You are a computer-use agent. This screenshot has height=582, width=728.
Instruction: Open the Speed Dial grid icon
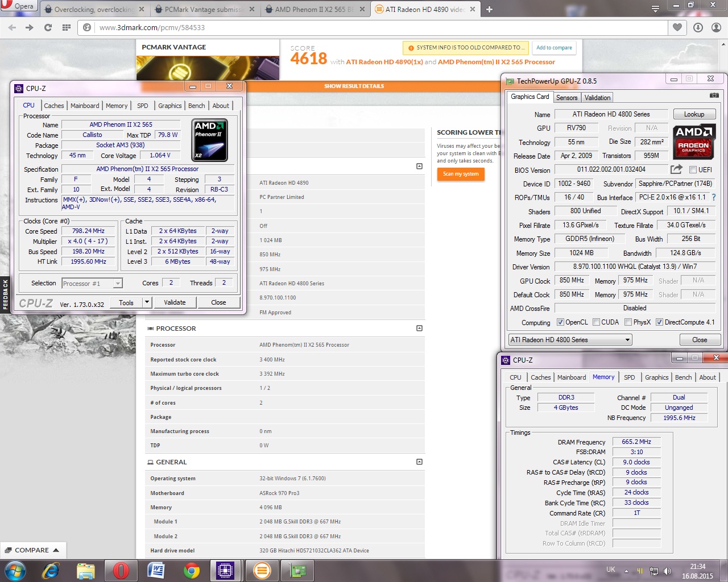[x=66, y=27]
